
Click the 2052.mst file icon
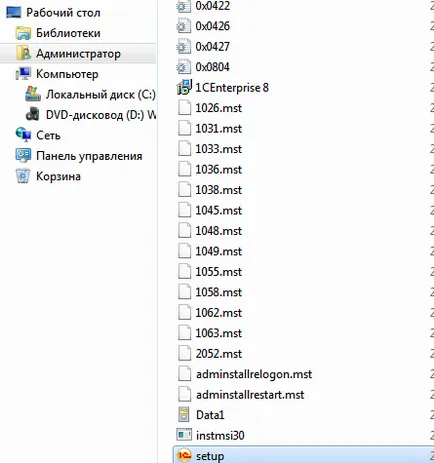point(184,353)
